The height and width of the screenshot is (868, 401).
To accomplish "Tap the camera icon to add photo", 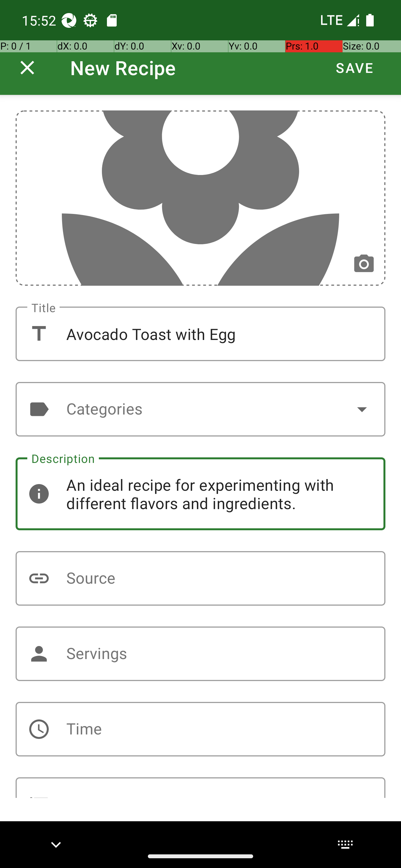I will coord(364,264).
